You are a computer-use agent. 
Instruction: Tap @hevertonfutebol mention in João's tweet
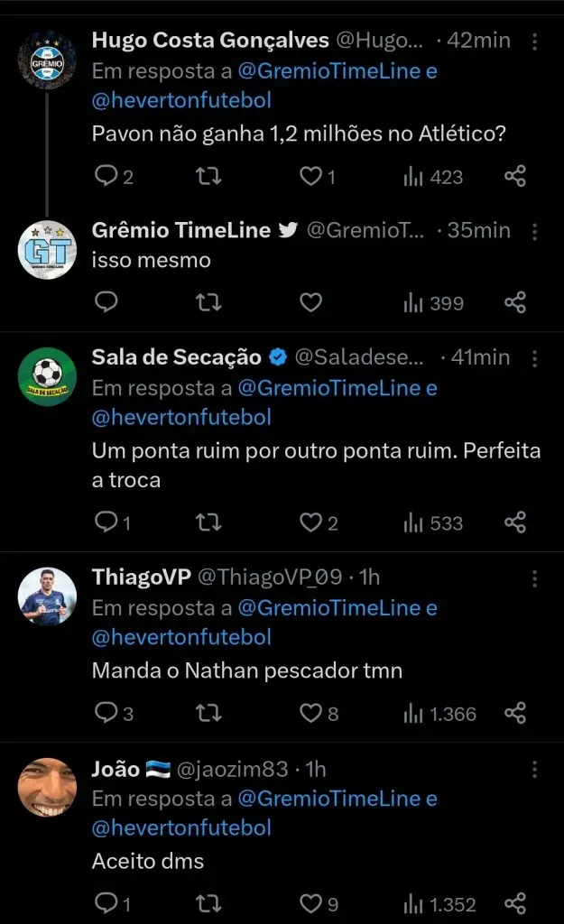(181, 827)
